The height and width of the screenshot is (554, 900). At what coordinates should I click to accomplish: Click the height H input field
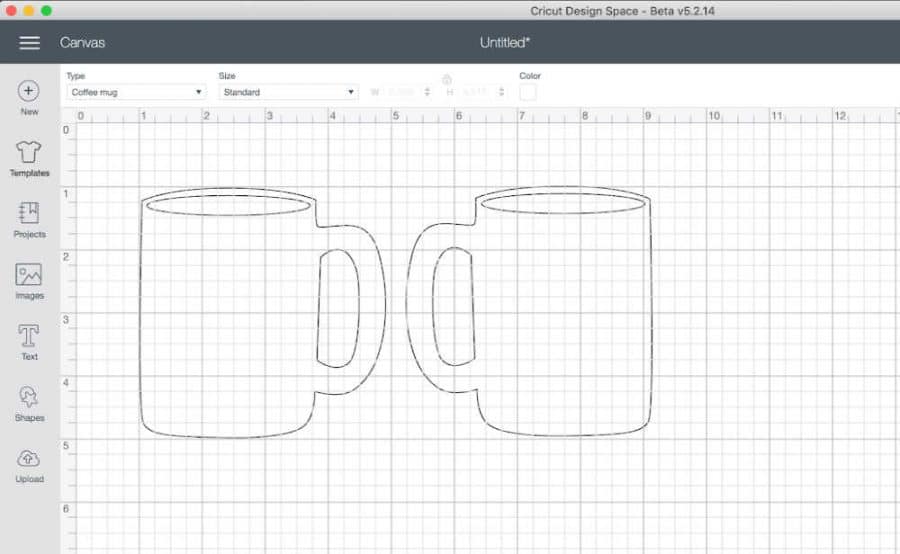tap(476, 92)
